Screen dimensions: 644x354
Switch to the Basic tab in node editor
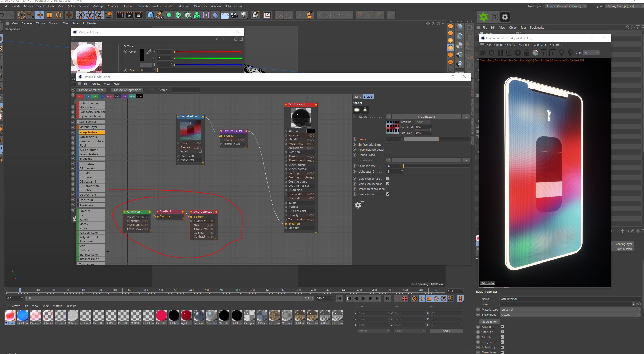(x=357, y=97)
